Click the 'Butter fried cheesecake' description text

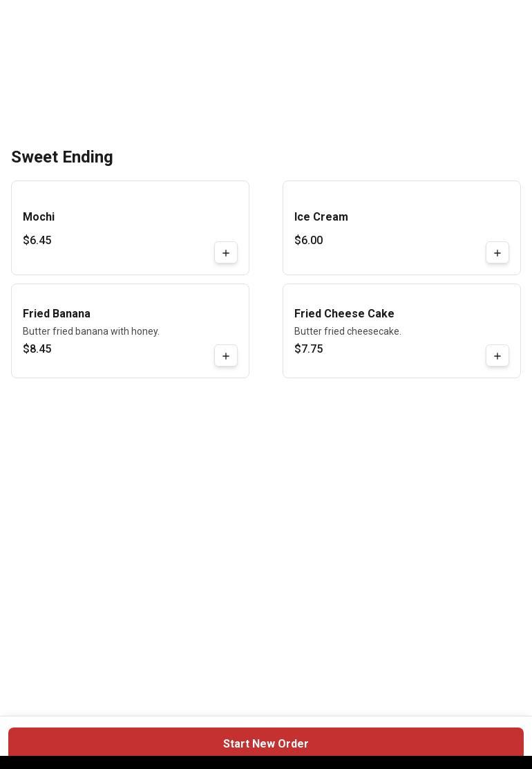click(x=348, y=332)
